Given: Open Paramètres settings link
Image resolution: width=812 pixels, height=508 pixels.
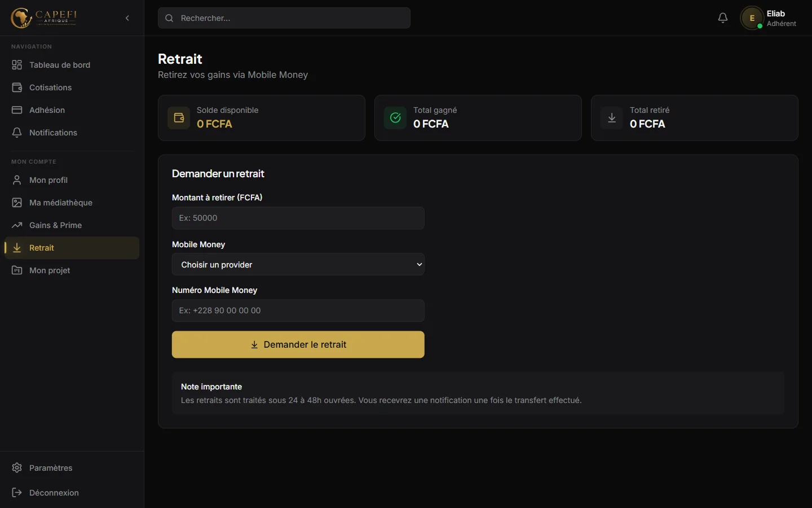Looking at the screenshot, I should point(72,468).
